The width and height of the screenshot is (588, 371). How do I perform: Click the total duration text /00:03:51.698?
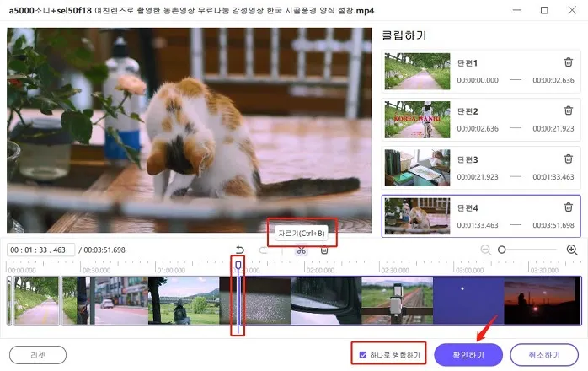(102, 250)
